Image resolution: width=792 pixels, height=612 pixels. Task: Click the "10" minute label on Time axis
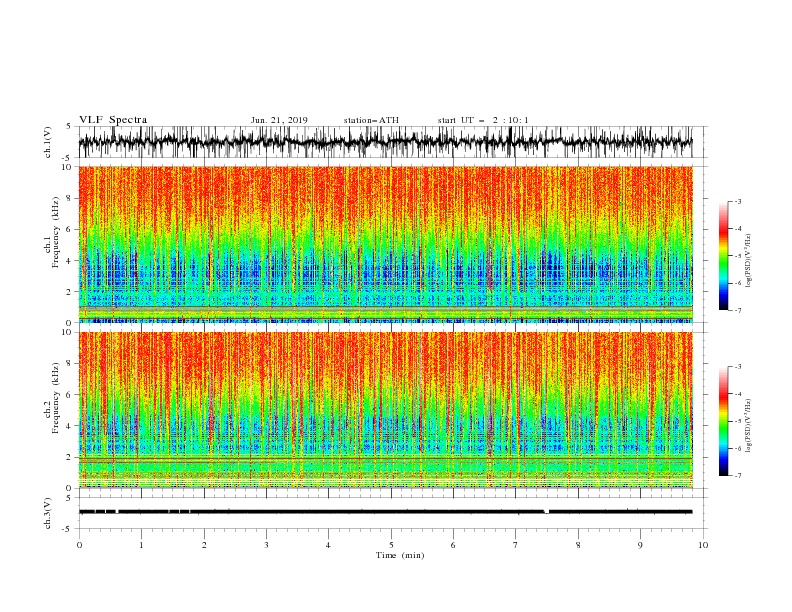703,545
